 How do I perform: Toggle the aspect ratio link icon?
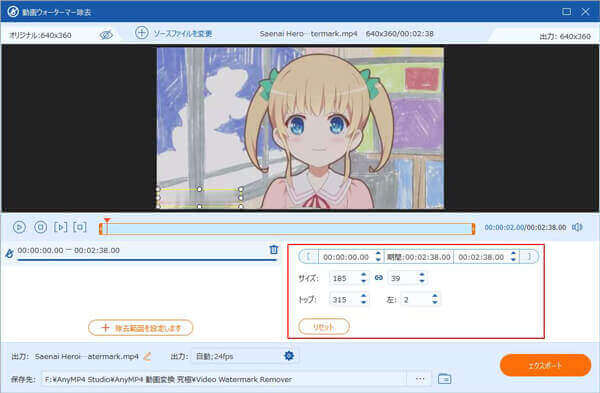click(379, 278)
